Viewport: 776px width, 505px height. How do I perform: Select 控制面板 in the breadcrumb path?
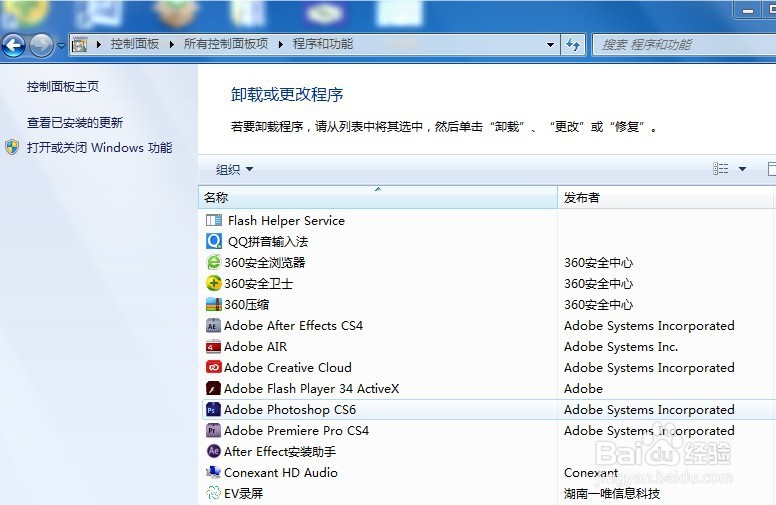[x=135, y=44]
